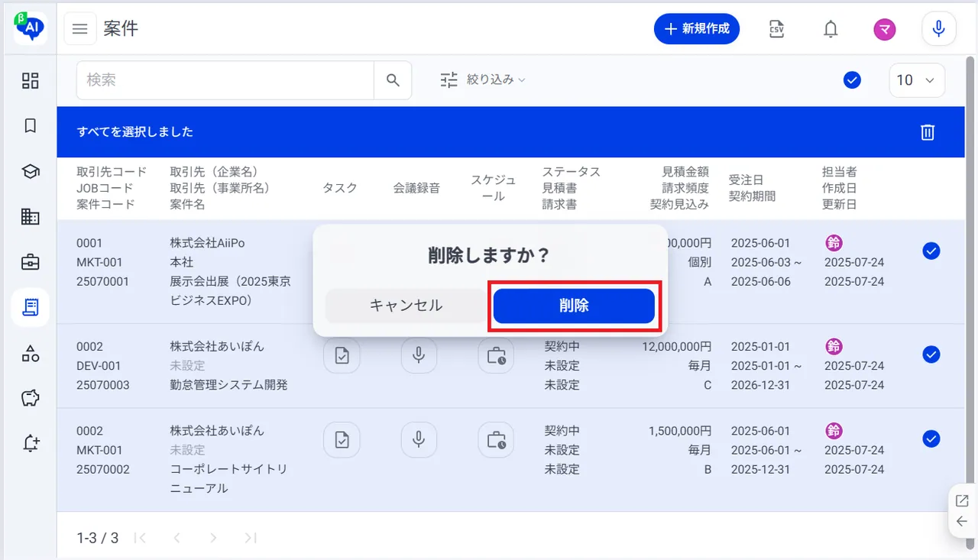Click the trash icon in blue selection bar
Viewport: 978px width, 560px height.
(928, 132)
